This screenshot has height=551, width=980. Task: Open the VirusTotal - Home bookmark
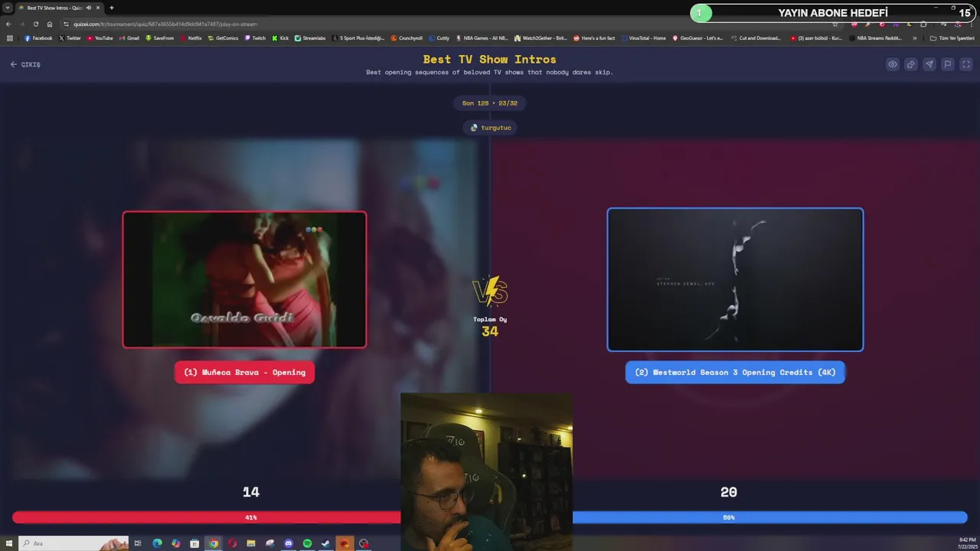coord(643,37)
